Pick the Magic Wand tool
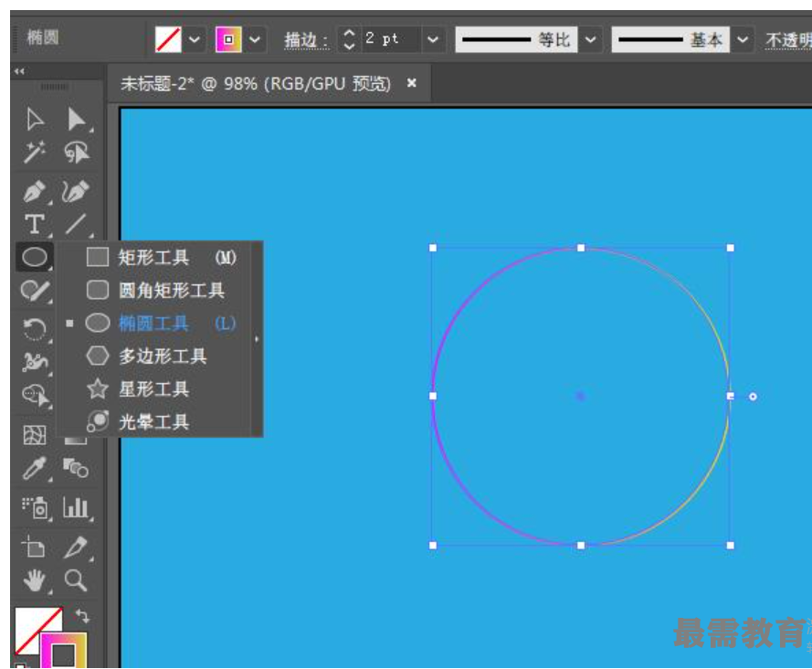Image resolution: width=812 pixels, height=669 pixels. tap(35, 153)
